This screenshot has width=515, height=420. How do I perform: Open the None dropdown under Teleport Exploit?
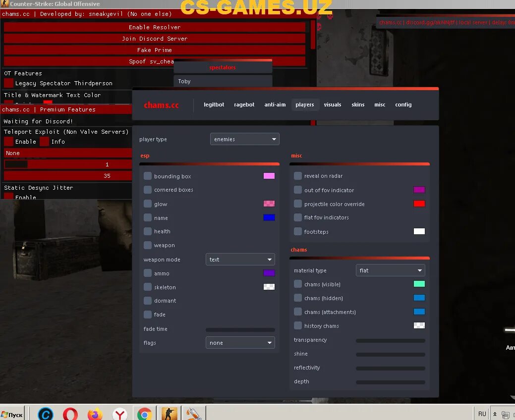(x=68, y=153)
